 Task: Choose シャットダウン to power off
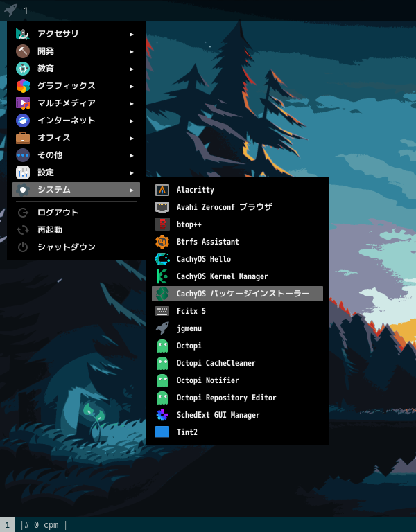click(76, 247)
